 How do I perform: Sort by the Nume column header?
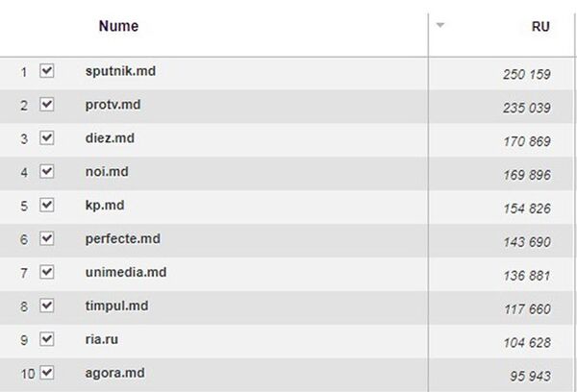click(x=118, y=27)
